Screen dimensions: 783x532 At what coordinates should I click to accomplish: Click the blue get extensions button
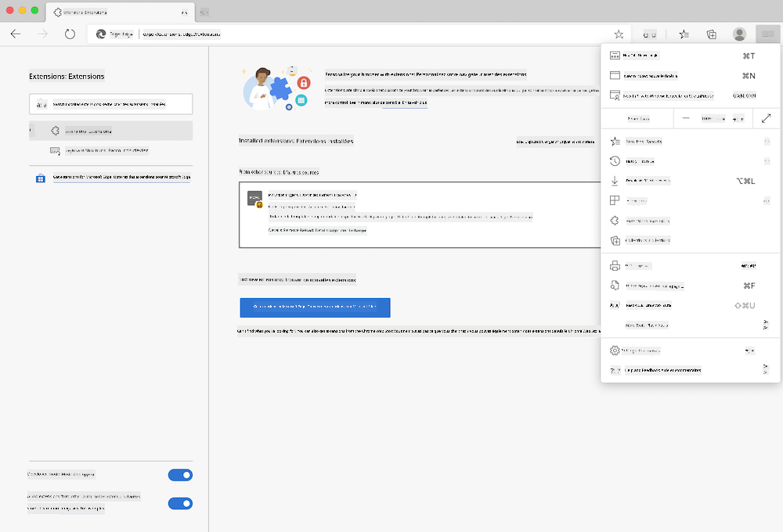(314, 307)
